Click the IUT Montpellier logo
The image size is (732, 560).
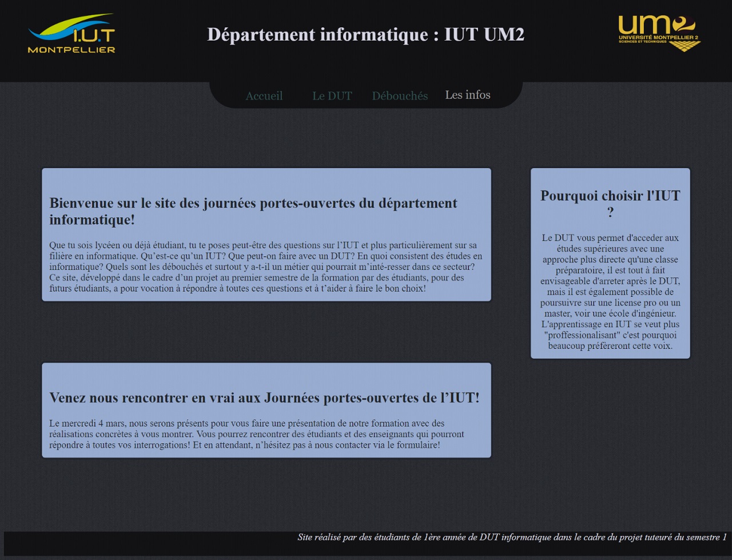[71, 34]
